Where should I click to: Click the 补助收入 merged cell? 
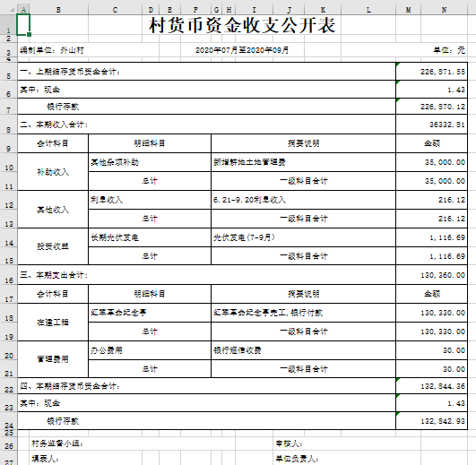(x=53, y=172)
